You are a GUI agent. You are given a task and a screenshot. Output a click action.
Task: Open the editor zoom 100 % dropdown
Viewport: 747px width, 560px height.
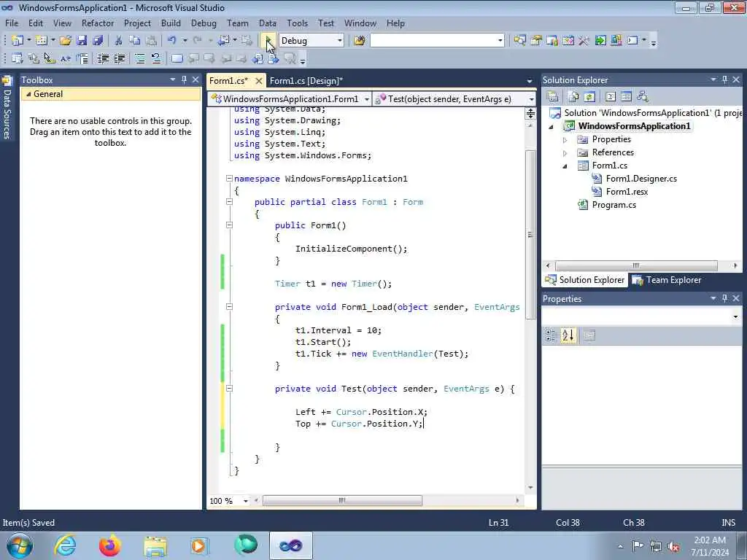tap(245, 501)
